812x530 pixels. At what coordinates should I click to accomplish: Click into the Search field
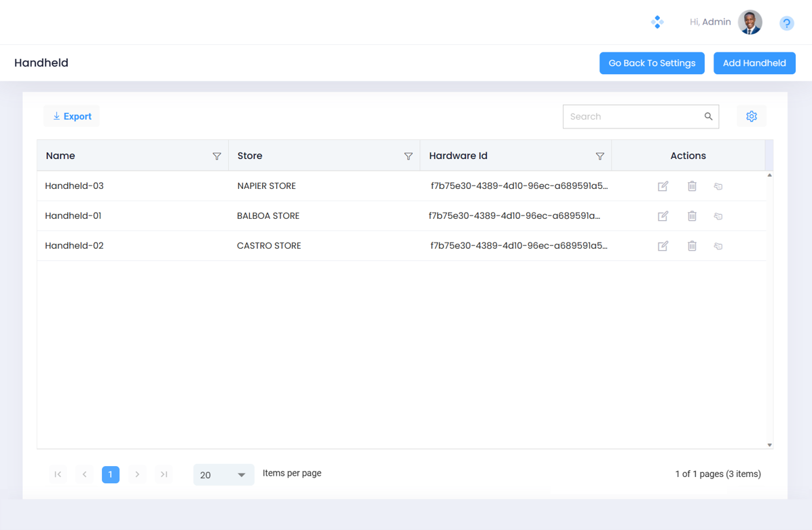pos(631,117)
